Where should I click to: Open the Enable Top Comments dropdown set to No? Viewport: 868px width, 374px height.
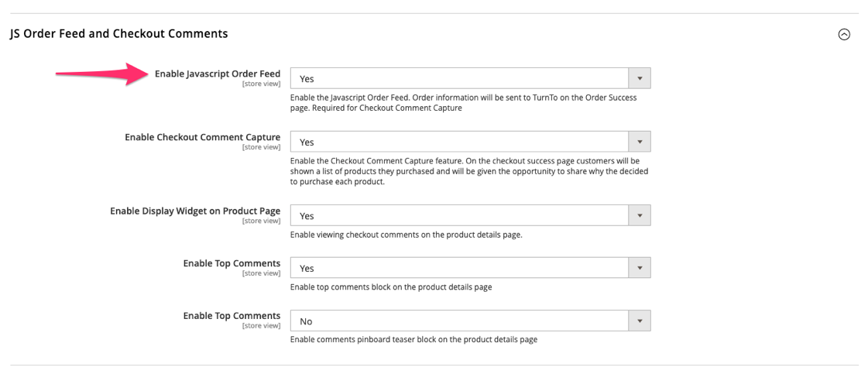459,321
